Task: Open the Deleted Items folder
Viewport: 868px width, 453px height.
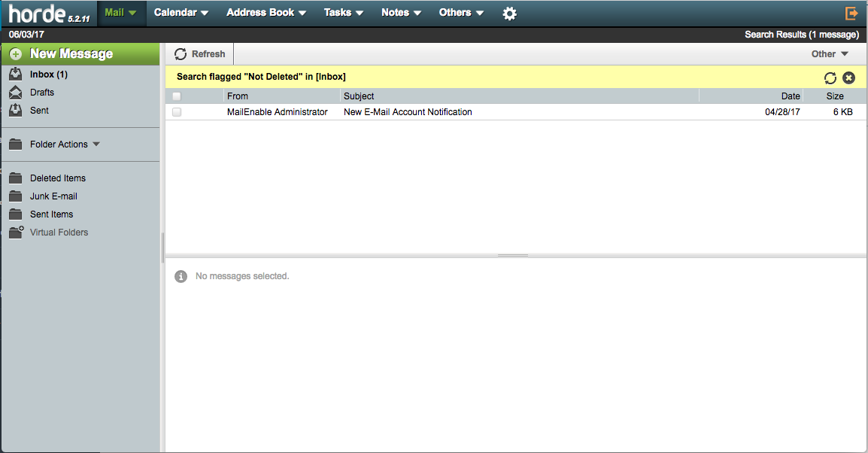Action: coord(57,178)
